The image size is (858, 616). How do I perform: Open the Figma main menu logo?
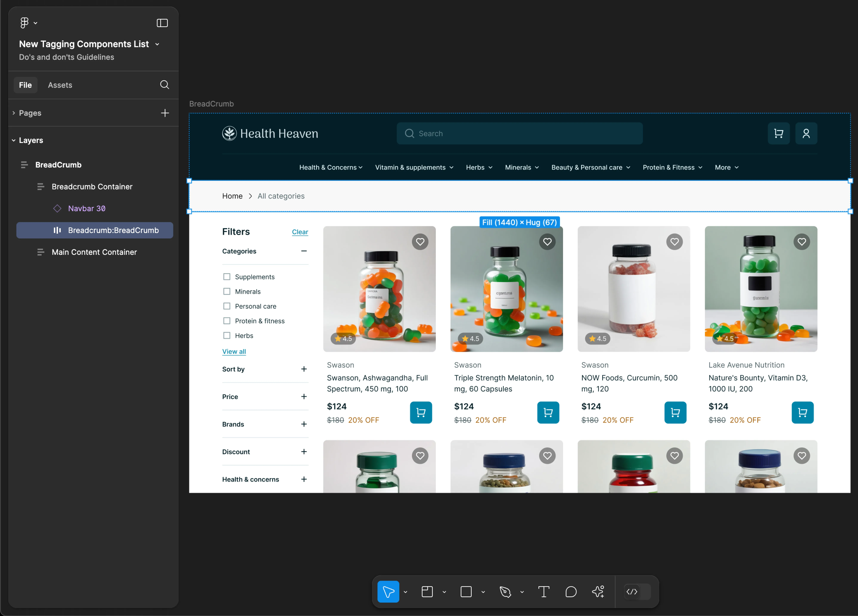tap(25, 23)
